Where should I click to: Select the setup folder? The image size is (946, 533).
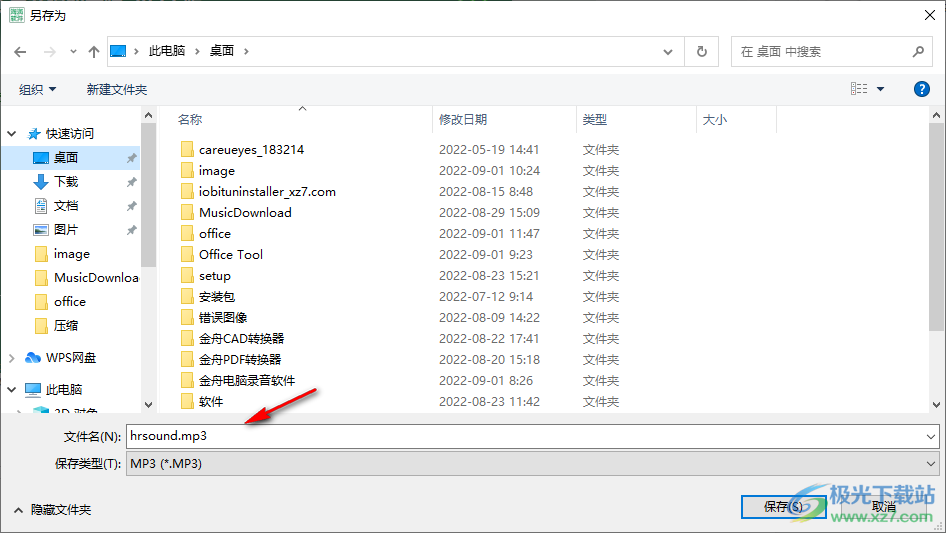coord(215,276)
